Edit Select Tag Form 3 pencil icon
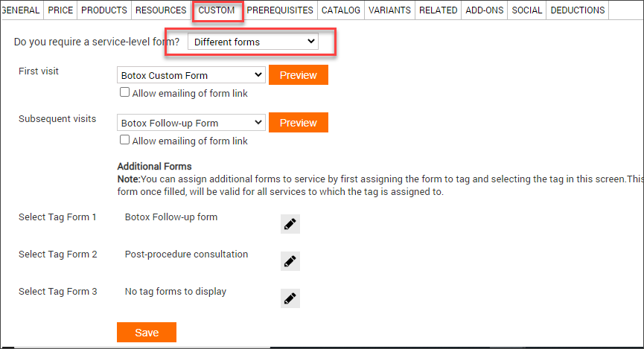 pos(290,298)
